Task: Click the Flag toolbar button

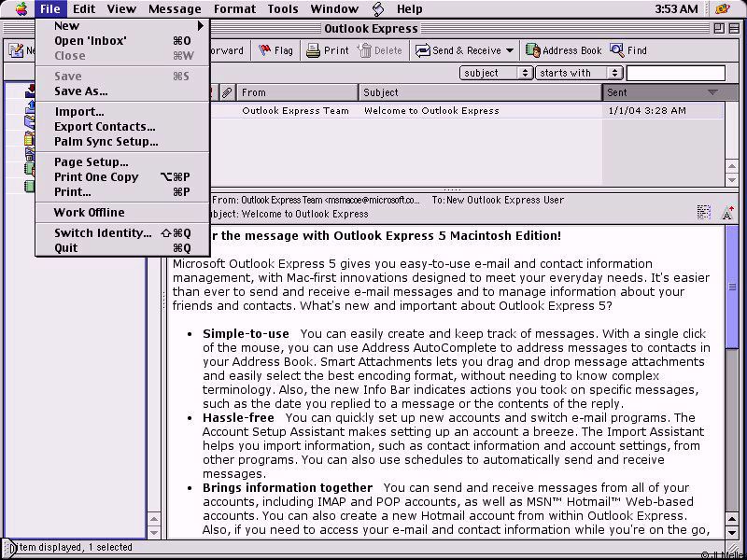Action: pos(275,50)
